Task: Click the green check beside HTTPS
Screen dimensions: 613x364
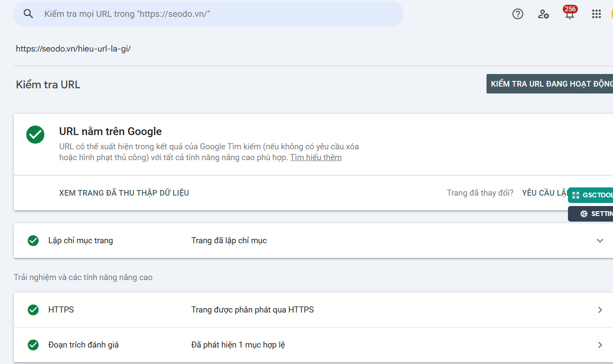Action: [x=33, y=310]
